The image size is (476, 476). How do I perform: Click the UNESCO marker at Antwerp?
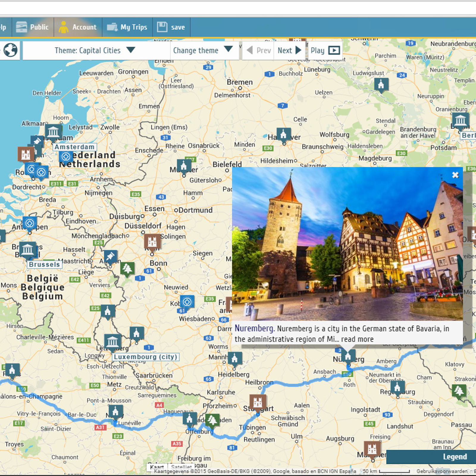point(30,223)
